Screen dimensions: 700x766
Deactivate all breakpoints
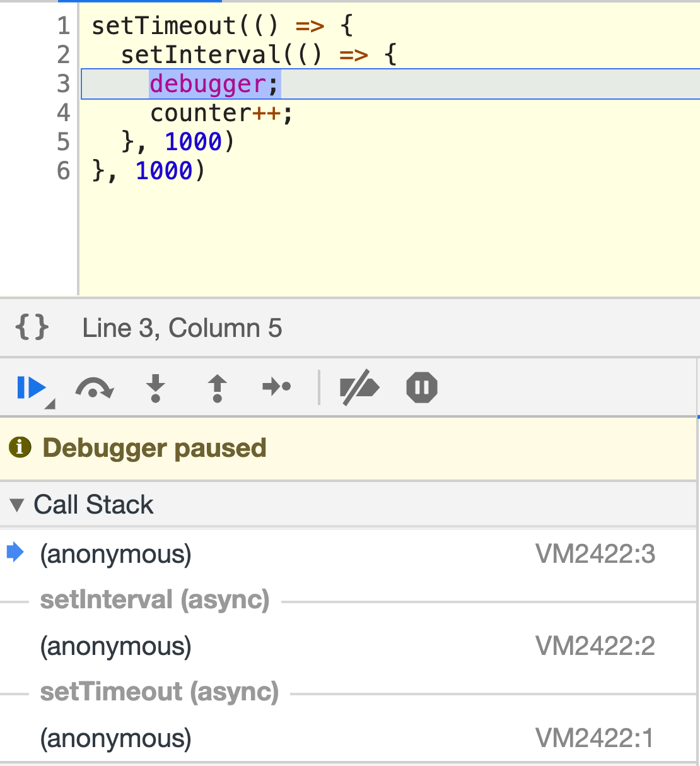[359, 387]
